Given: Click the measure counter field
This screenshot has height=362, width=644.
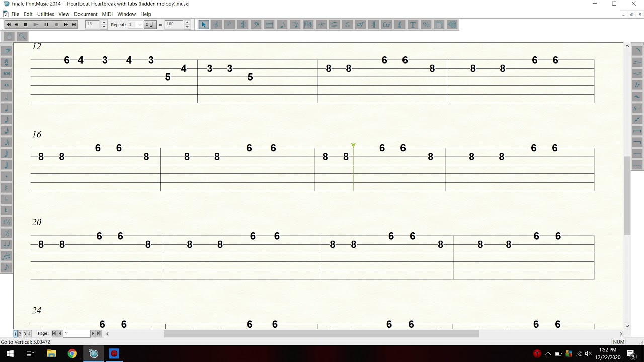Looking at the screenshot, I should tap(93, 24).
